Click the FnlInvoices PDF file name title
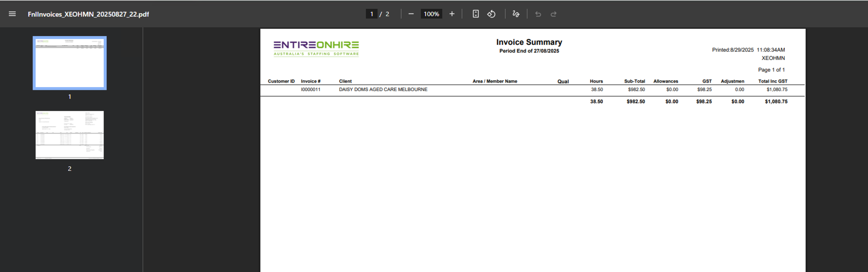 88,14
